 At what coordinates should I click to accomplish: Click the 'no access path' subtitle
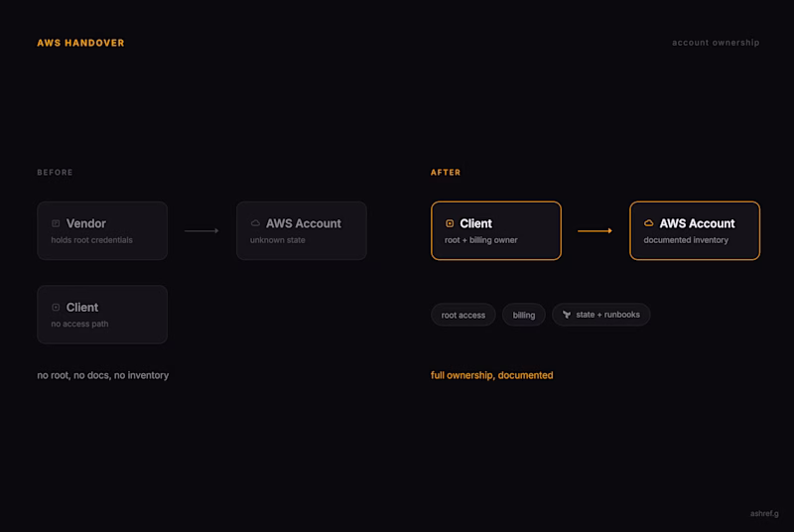tap(79, 324)
